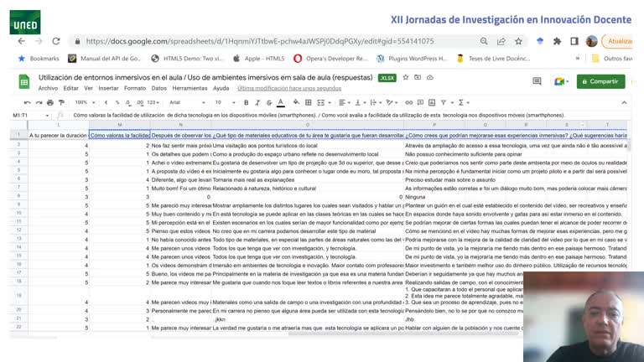This screenshot has width=644, height=362.
Task: Select column M header
Action: (x=120, y=124)
